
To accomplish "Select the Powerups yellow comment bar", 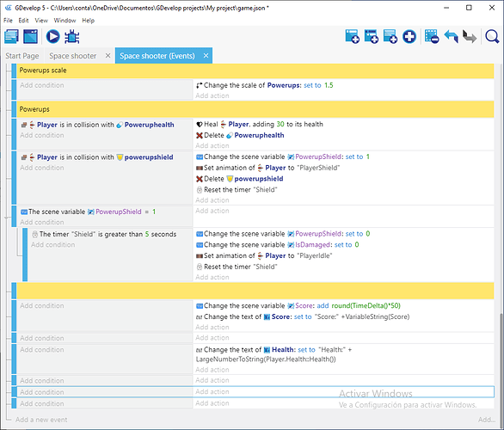I will [x=255, y=109].
